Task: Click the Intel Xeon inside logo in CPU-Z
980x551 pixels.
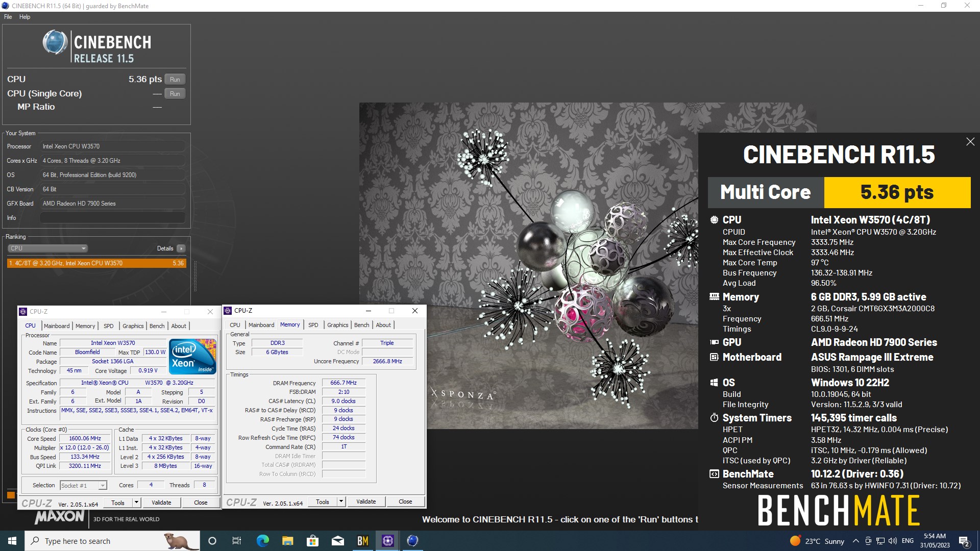Action: click(193, 356)
